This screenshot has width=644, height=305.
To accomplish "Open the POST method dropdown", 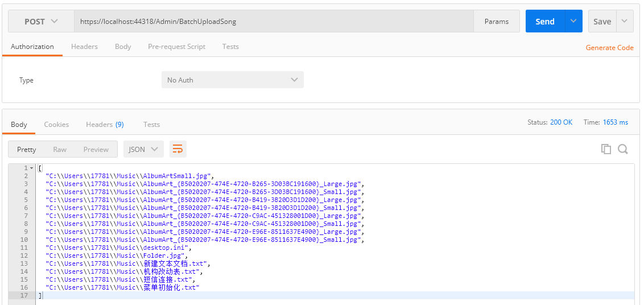I will [41, 21].
